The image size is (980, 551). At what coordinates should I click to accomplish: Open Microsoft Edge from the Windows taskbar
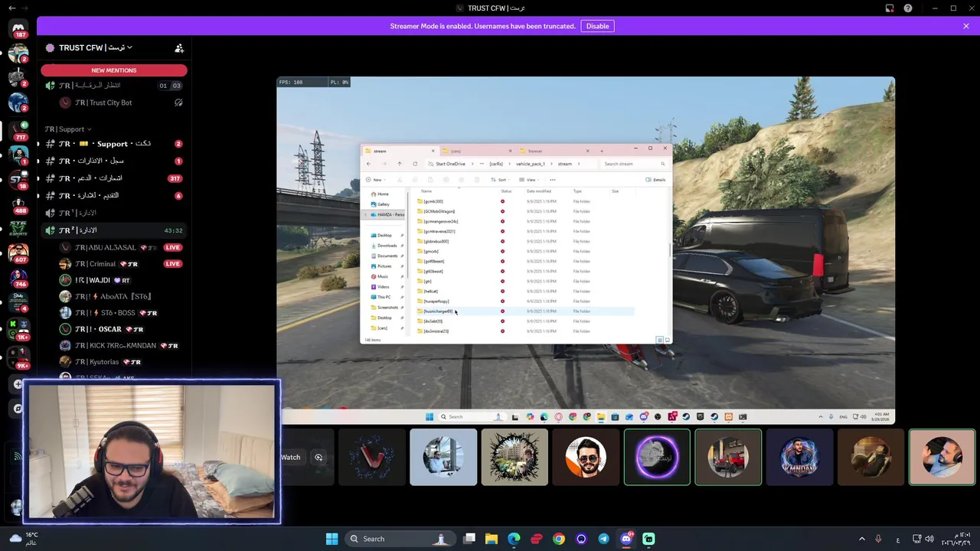514,539
